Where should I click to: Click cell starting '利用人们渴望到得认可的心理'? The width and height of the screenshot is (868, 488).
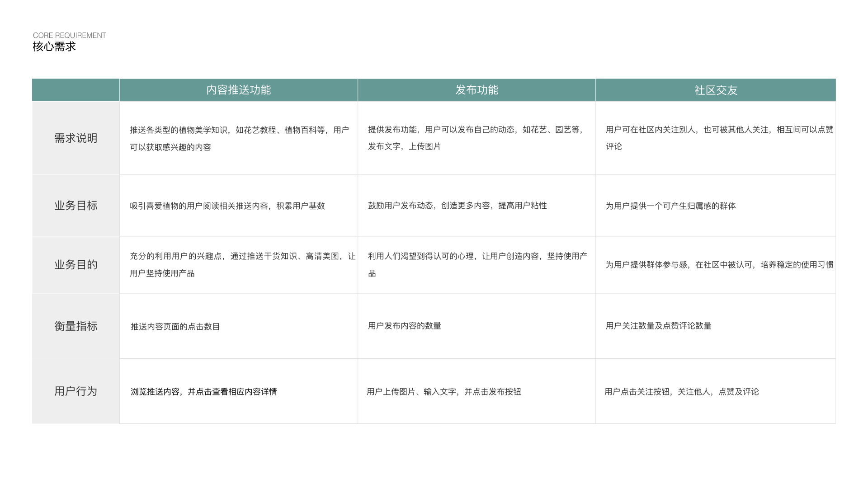click(476, 265)
